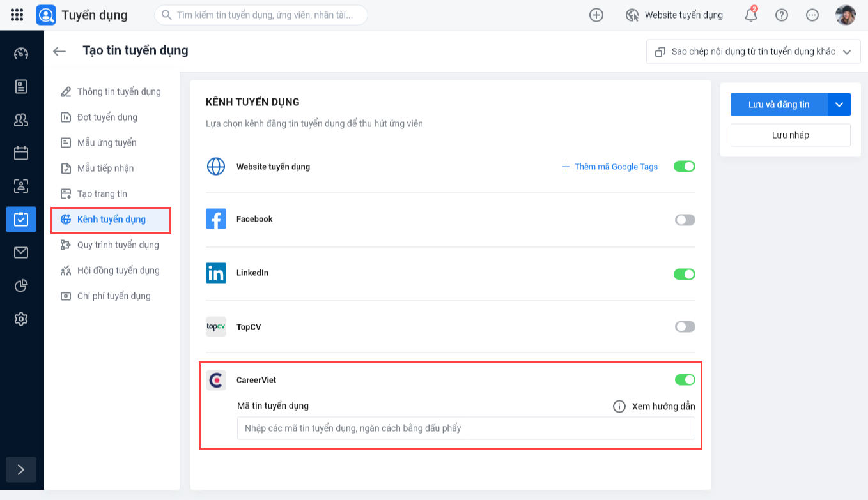Open the app launcher grid icon
The height and width of the screenshot is (500, 868).
17,15
